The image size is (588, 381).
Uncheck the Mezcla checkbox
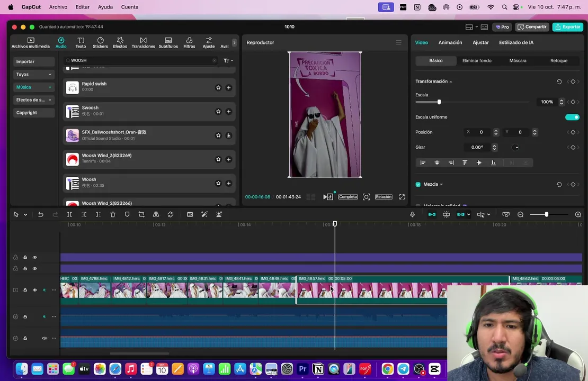tap(418, 184)
